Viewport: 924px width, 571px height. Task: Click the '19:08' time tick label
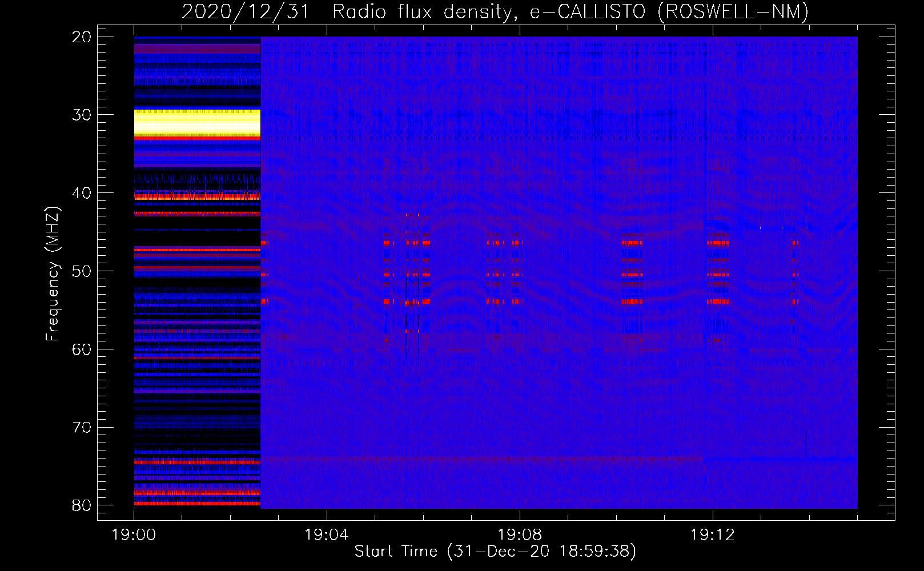(x=520, y=535)
